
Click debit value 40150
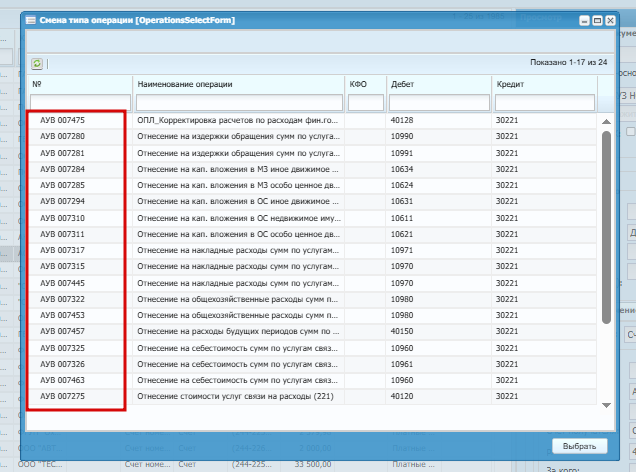pyautogui.click(x=402, y=332)
